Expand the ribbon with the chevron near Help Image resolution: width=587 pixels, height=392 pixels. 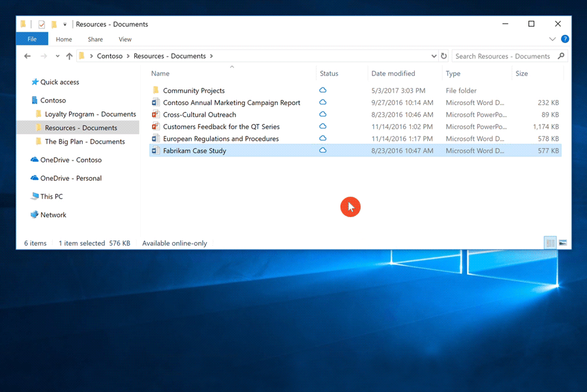pyautogui.click(x=552, y=39)
